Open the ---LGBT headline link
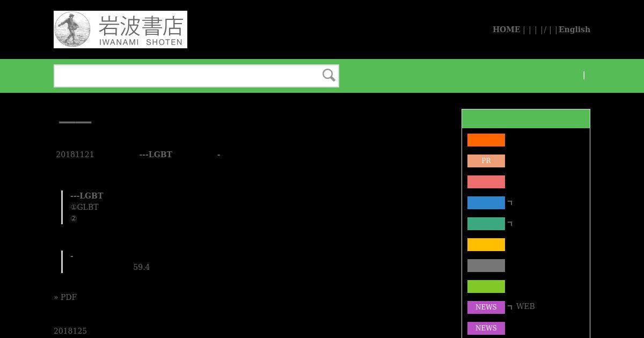The width and height of the screenshot is (644, 338). 156,155
